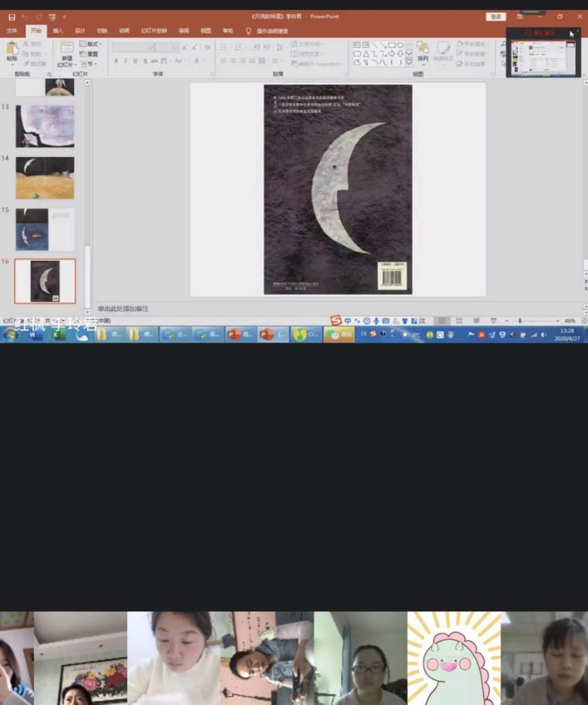
Task: Click the Sign in (登录) button
Action: 496,17
